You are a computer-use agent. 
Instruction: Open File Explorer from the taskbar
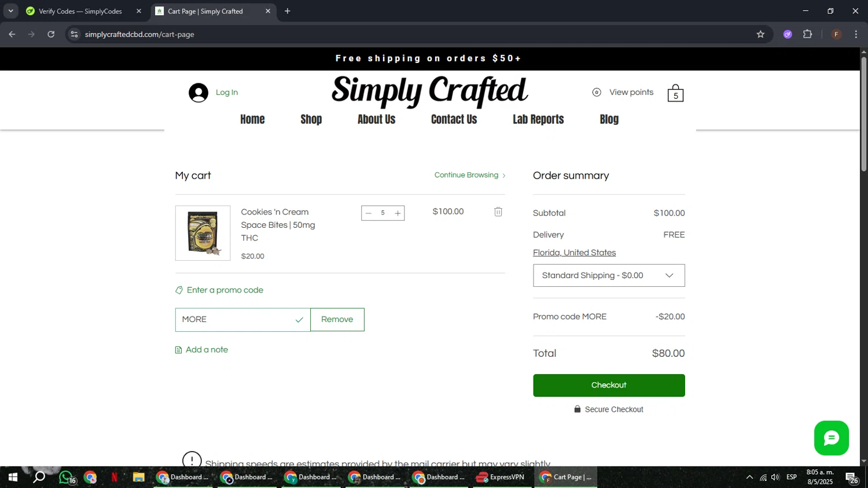pos(138,478)
